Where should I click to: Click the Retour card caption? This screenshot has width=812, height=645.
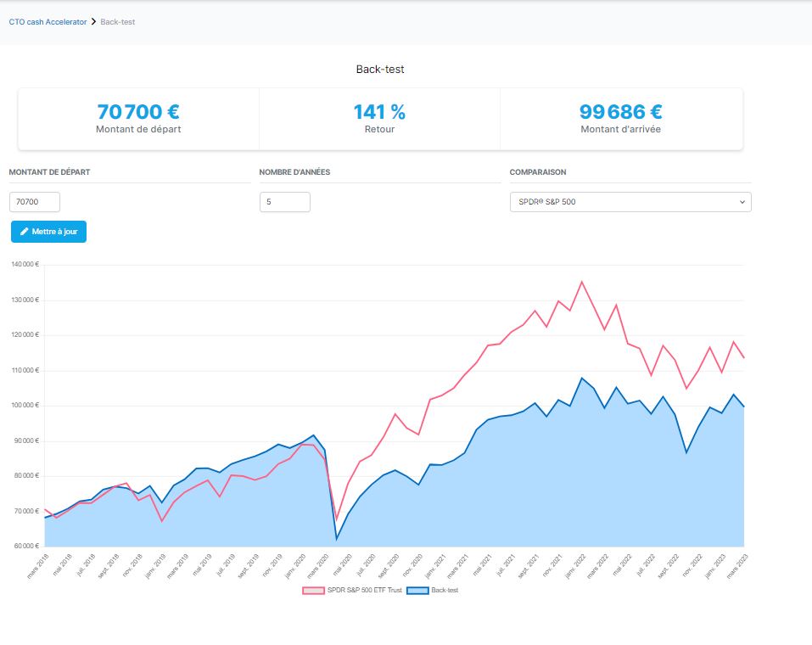379,130
